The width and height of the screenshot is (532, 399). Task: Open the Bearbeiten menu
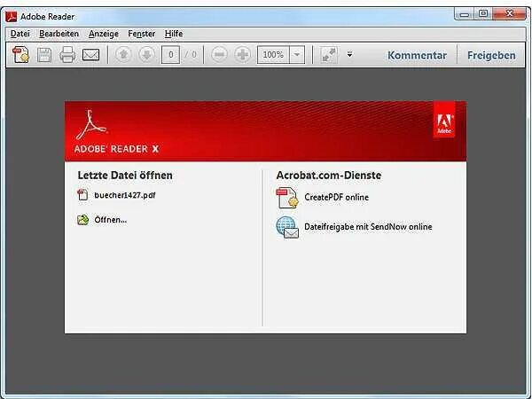[x=59, y=34]
